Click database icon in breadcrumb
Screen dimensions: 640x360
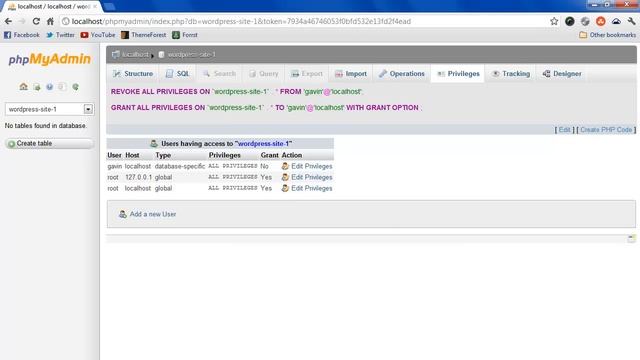click(161, 54)
